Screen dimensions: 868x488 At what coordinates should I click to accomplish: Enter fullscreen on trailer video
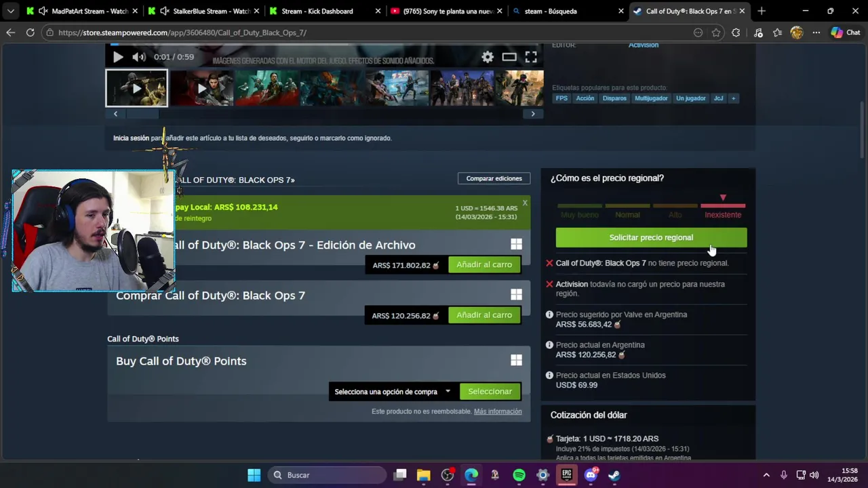coord(531,57)
